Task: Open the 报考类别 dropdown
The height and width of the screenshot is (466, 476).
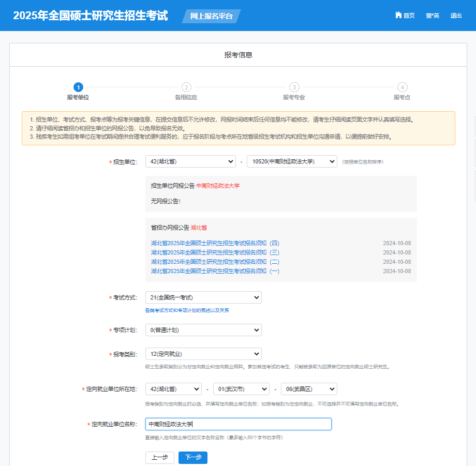Action: pos(203,354)
